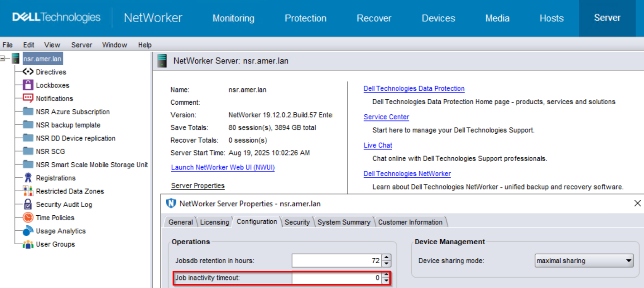Click the Job inactivity timeout field

pyautogui.click(x=337, y=278)
